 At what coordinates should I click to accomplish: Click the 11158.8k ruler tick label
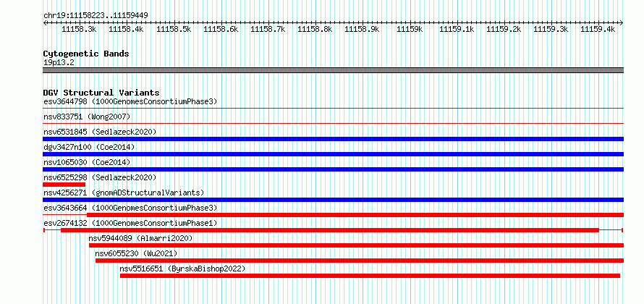315,30
